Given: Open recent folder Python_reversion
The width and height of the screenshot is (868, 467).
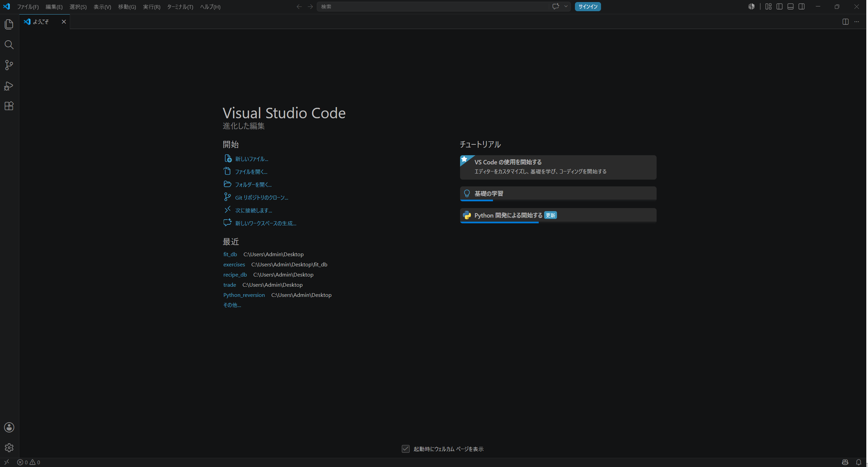Looking at the screenshot, I should (x=244, y=295).
